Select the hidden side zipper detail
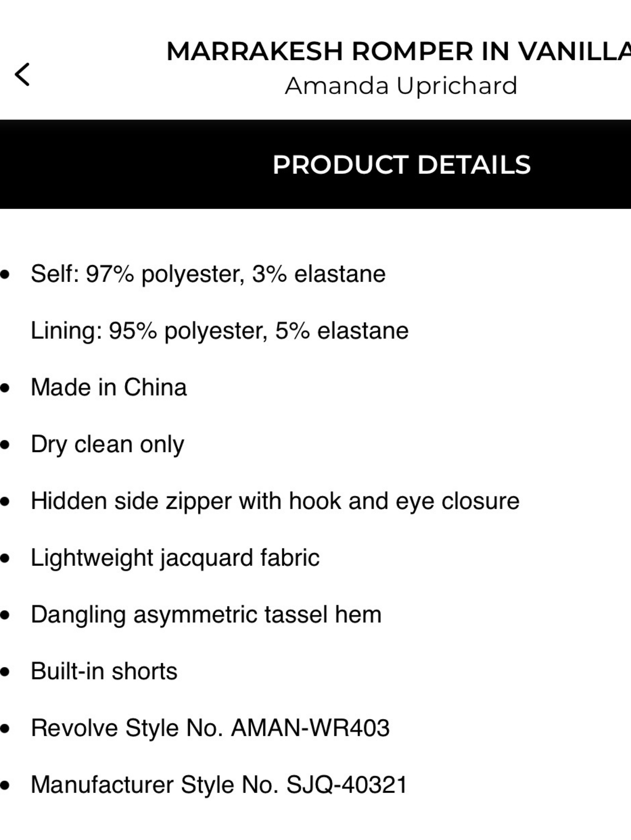Screen dimensions: 631x840 click(x=275, y=501)
